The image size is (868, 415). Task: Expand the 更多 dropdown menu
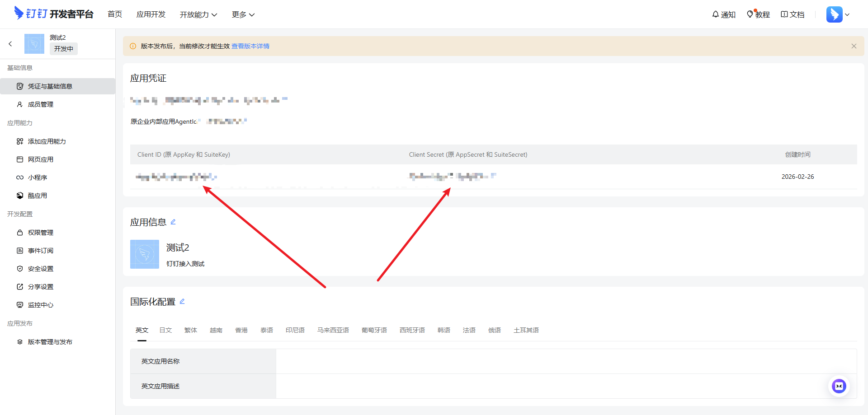(243, 14)
